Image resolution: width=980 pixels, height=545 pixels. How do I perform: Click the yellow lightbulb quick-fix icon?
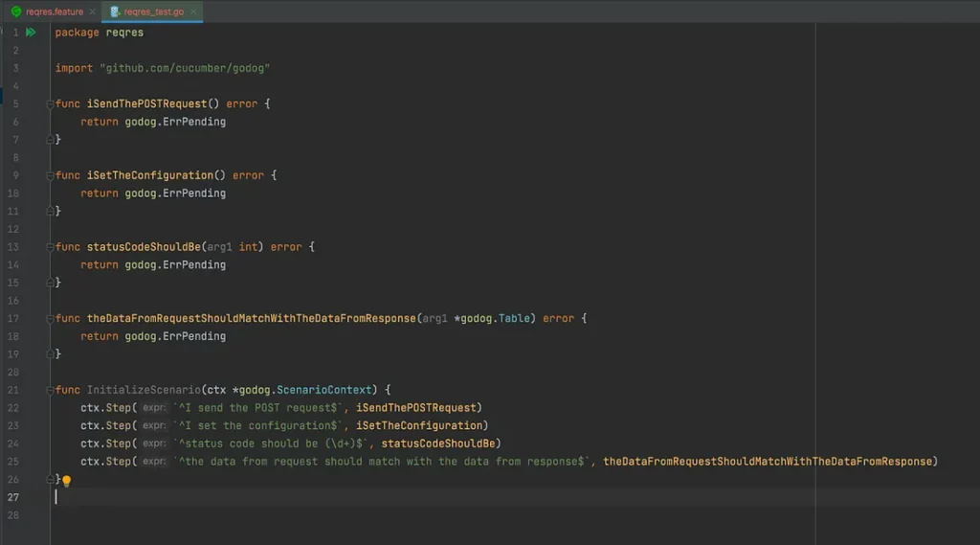[x=67, y=481]
